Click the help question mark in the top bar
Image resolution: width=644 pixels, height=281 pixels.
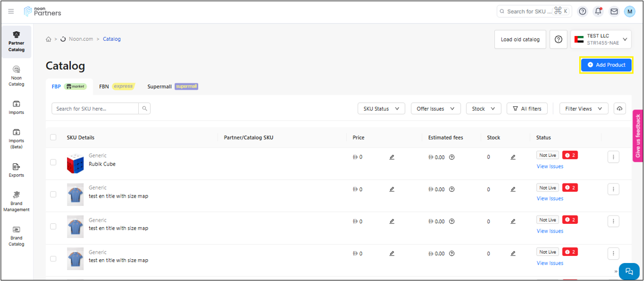click(582, 11)
